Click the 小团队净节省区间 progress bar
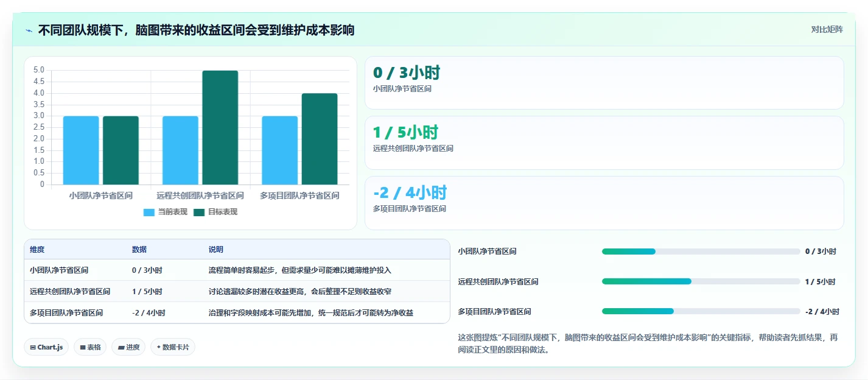 (x=701, y=252)
